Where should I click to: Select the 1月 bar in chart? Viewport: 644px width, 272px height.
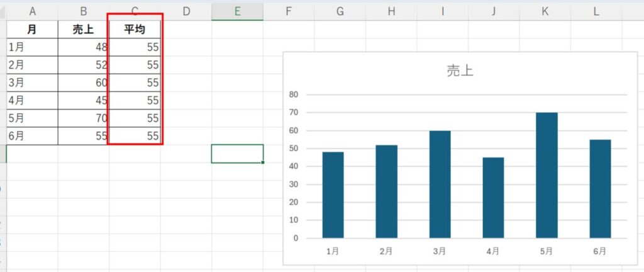coord(333,195)
